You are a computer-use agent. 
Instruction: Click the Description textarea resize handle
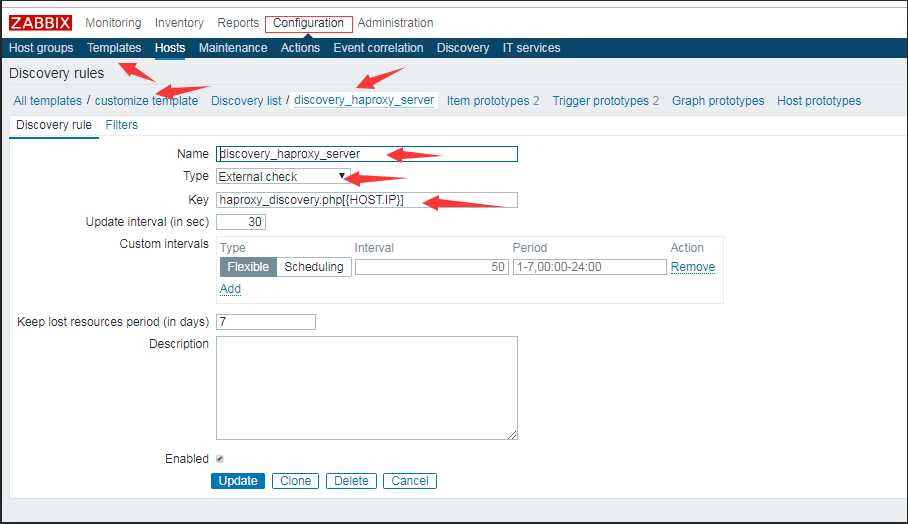(x=512, y=435)
